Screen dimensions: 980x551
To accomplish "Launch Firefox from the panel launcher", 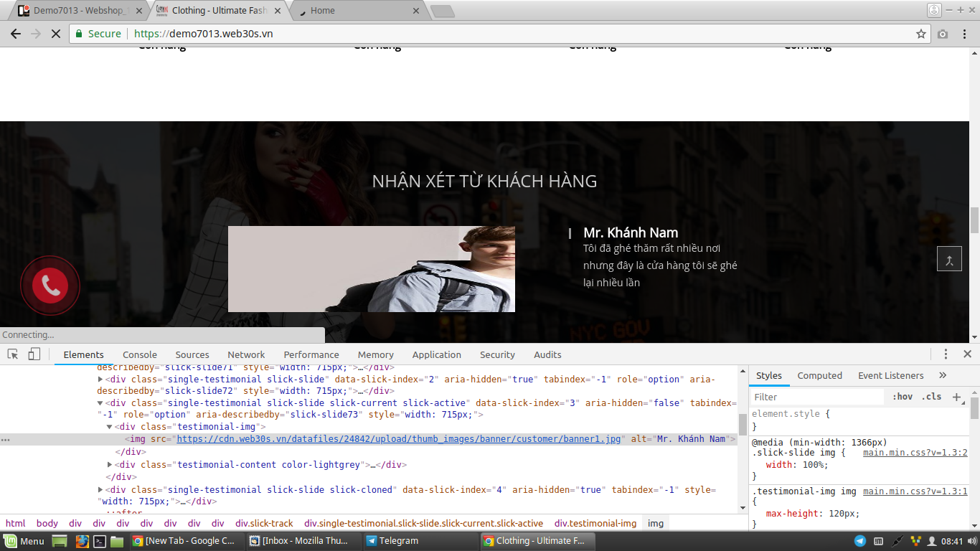I will pyautogui.click(x=83, y=541).
